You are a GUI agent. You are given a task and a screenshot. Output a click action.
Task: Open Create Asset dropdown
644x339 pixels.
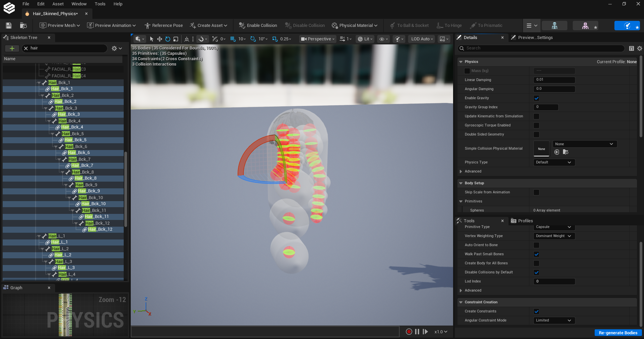[x=208, y=26]
